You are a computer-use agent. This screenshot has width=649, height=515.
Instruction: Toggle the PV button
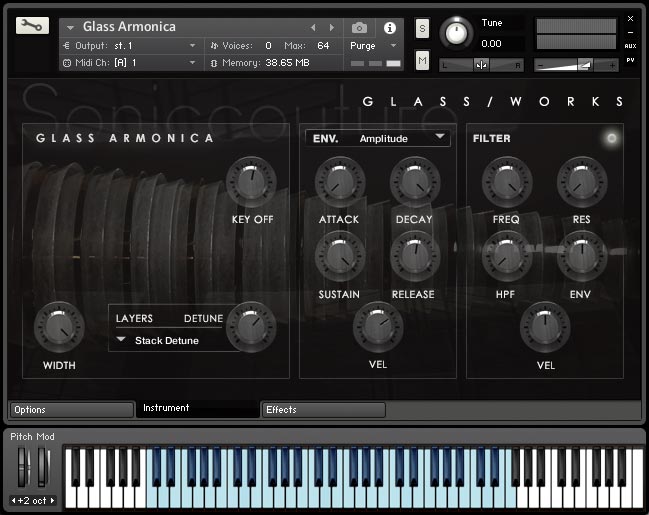point(630,60)
